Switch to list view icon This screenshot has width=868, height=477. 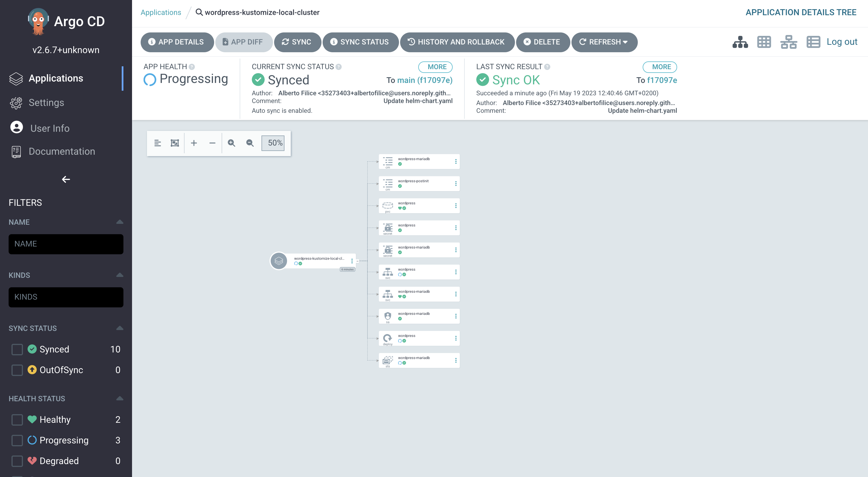coord(813,42)
